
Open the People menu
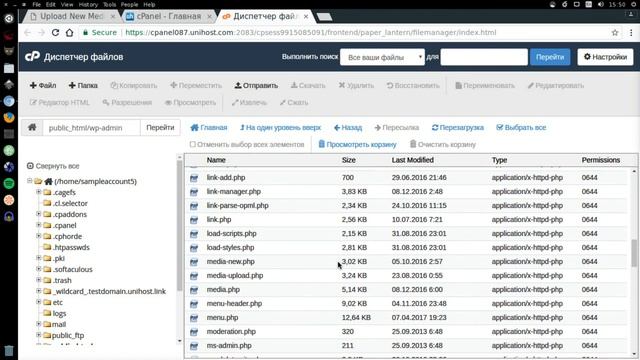click(x=129, y=4)
